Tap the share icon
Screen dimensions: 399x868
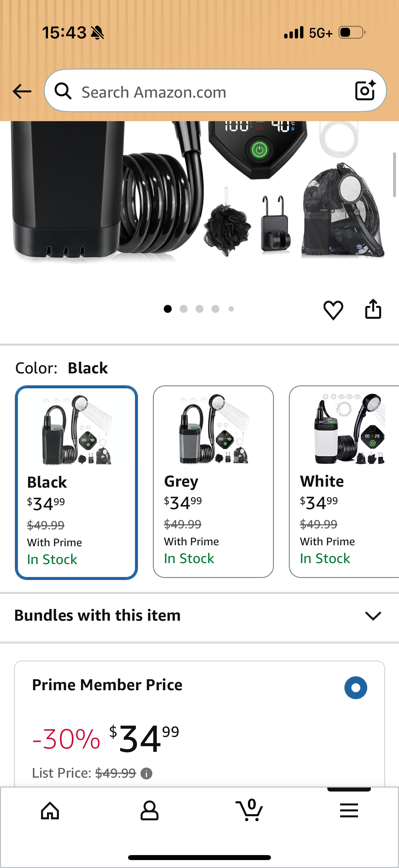click(373, 309)
